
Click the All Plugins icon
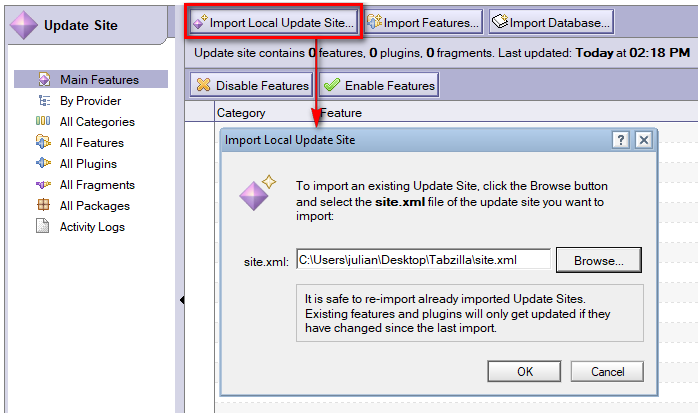point(42,164)
